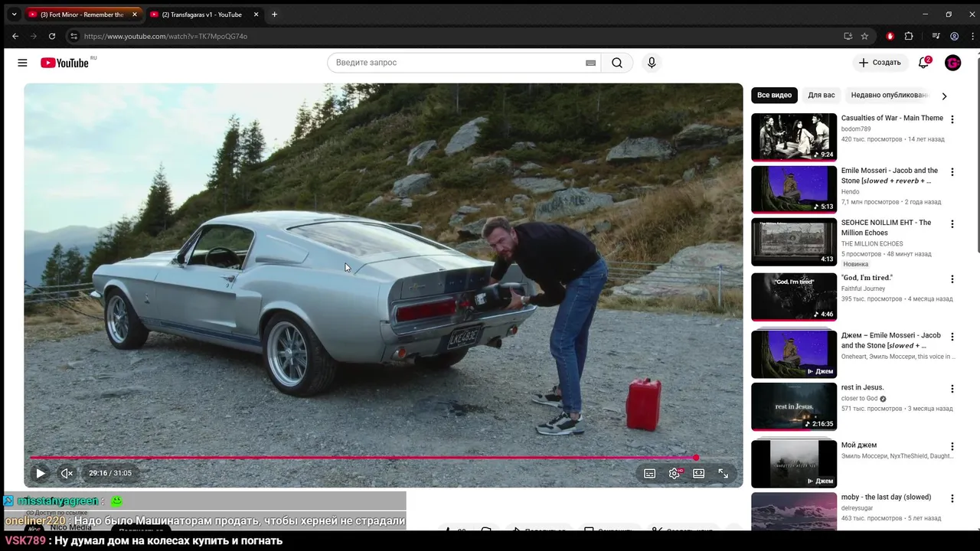Click the install app icon in address bar
The height and width of the screenshot is (551, 980).
tap(848, 36)
